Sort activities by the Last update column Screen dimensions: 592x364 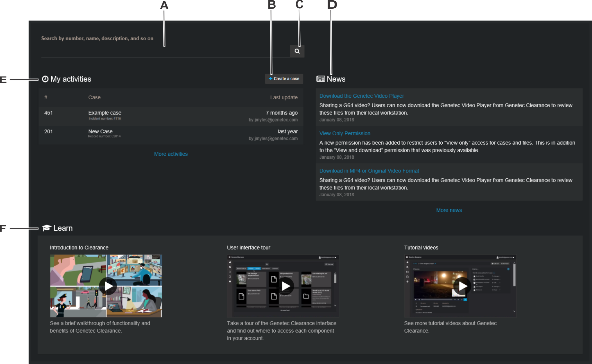click(x=284, y=97)
